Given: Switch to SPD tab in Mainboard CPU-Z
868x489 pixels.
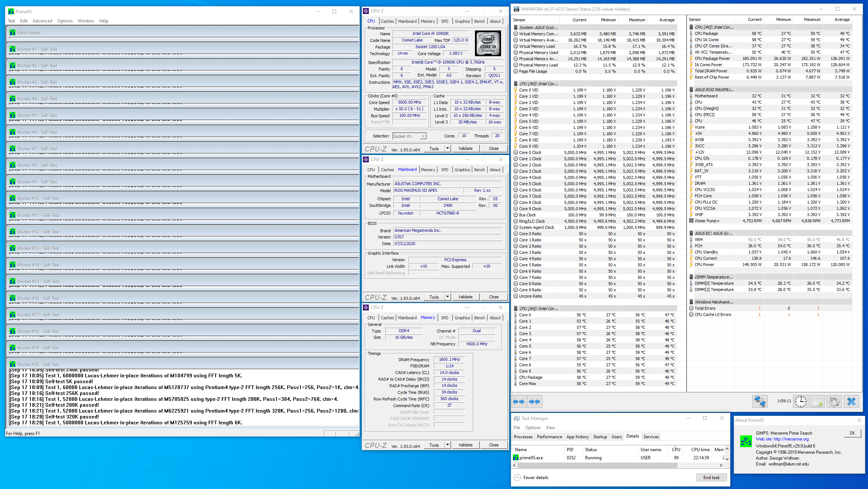Looking at the screenshot, I should tap(444, 170).
